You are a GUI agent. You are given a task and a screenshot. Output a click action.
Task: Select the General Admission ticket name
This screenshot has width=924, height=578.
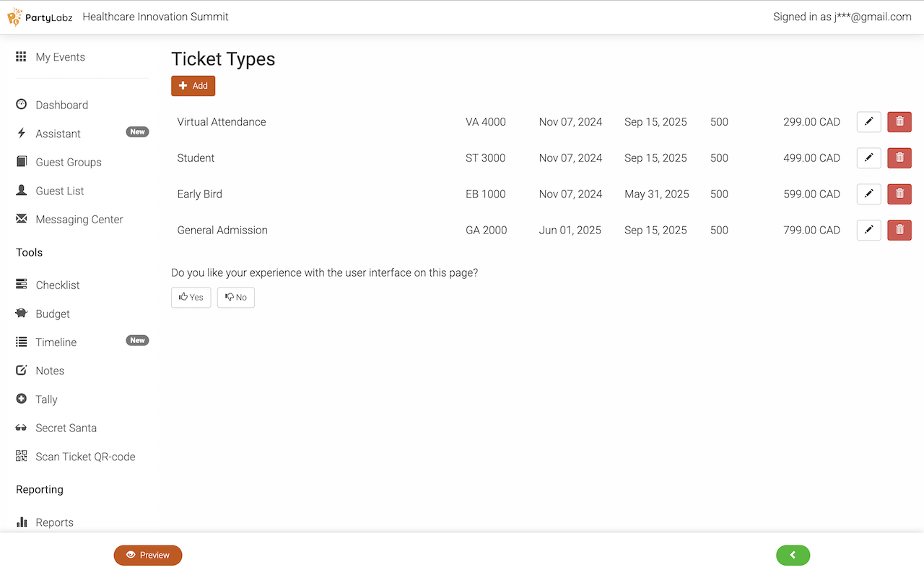(x=222, y=230)
